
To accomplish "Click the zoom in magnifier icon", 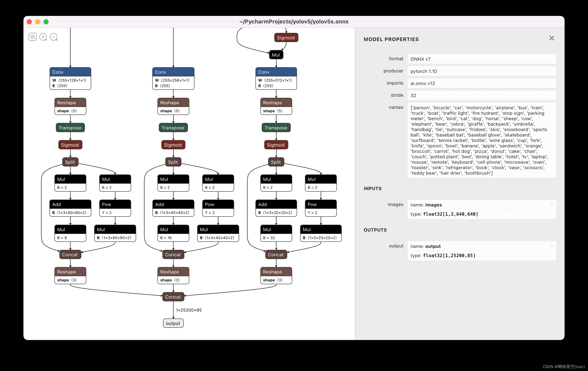I will (43, 37).
